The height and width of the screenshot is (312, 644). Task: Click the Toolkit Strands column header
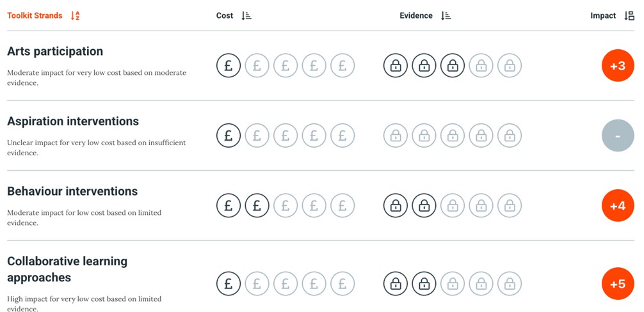tap(35, 16)
